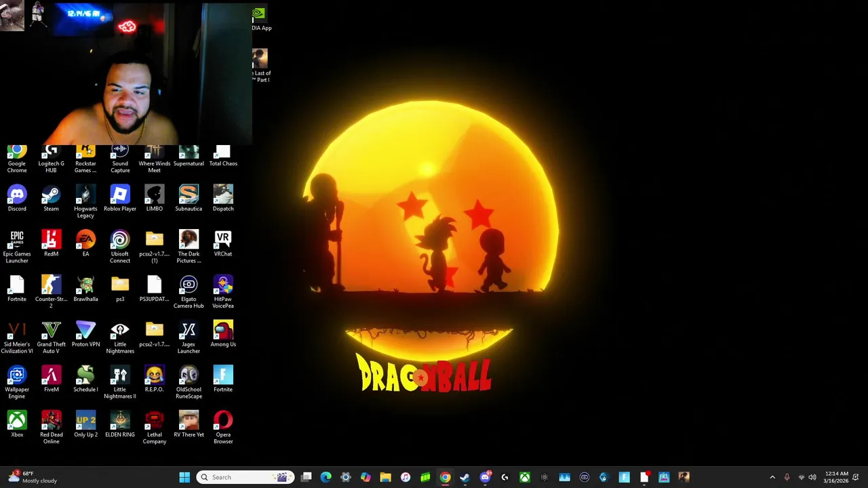Select the Dispatch desktop icon
This screenshot has height=488, width=868.
pos(223,199)
